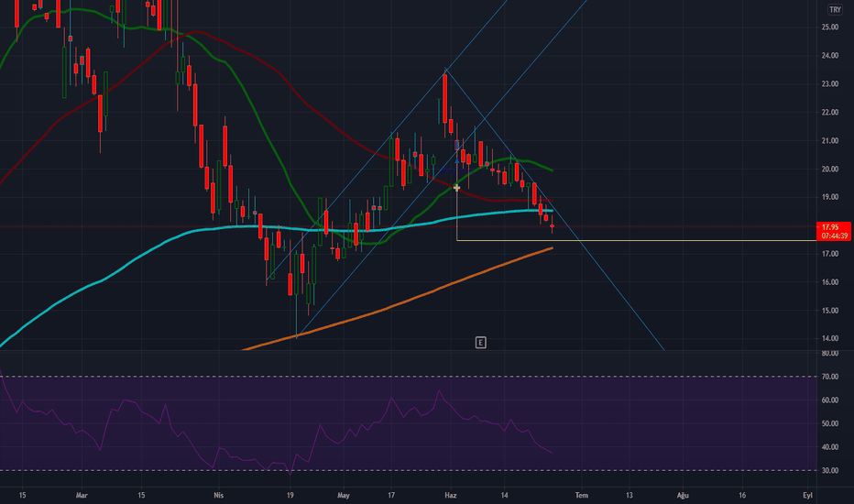Click the 50.00 RSI axis label
The width and height of the screenshot is (854, 504).
pos(830,423)
